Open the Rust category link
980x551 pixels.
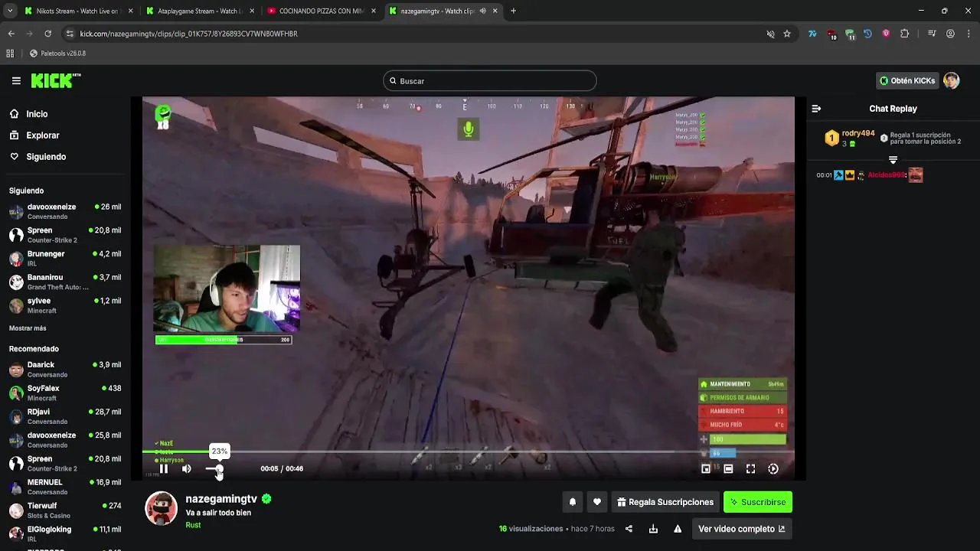193,525
